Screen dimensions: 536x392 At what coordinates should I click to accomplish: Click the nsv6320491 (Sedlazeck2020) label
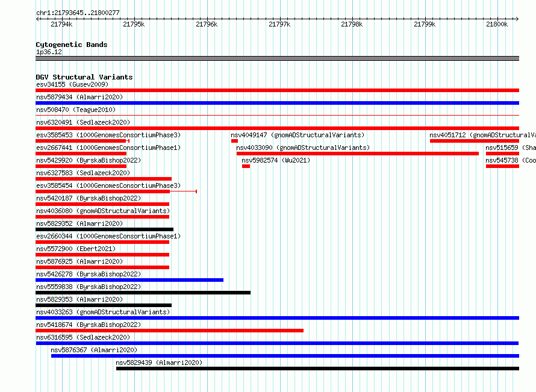(83, 122)
